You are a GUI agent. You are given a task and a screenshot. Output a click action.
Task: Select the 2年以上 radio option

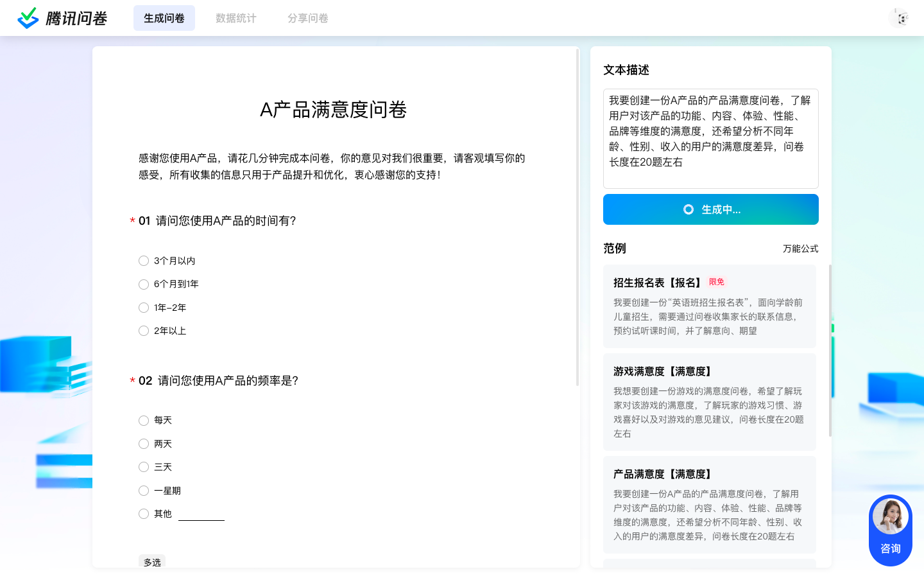(x=144, y=331)
